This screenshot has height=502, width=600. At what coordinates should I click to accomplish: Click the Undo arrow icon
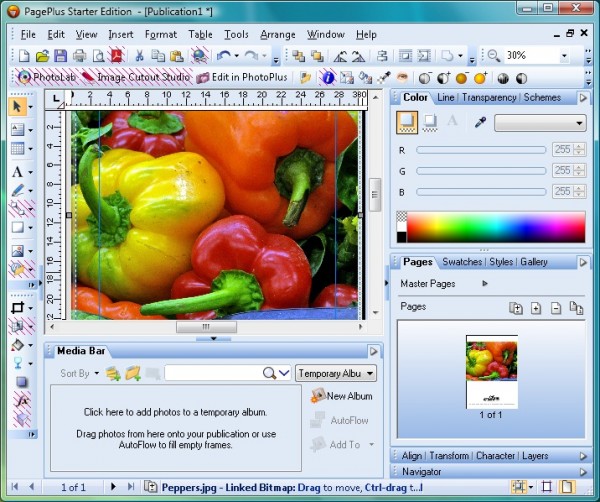pyautogui.click(x=223, y=56)
